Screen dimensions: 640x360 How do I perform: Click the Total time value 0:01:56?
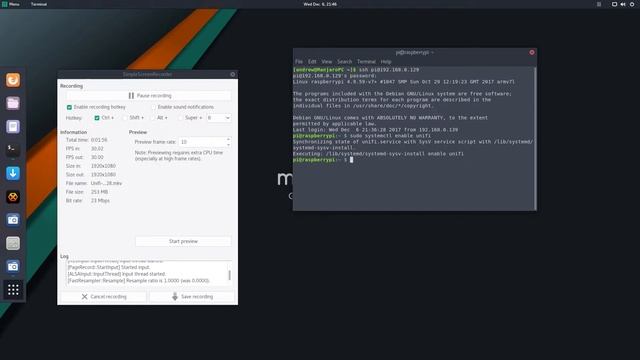pos(99,140)
